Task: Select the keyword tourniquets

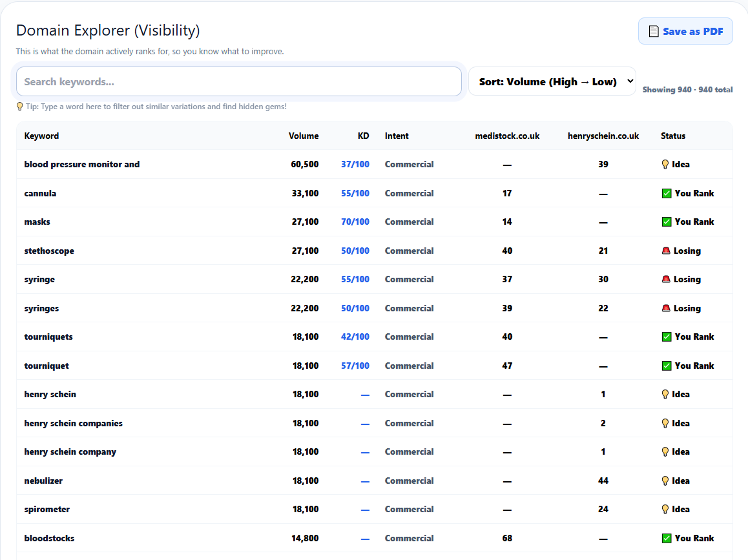Action: click(48, 337)
